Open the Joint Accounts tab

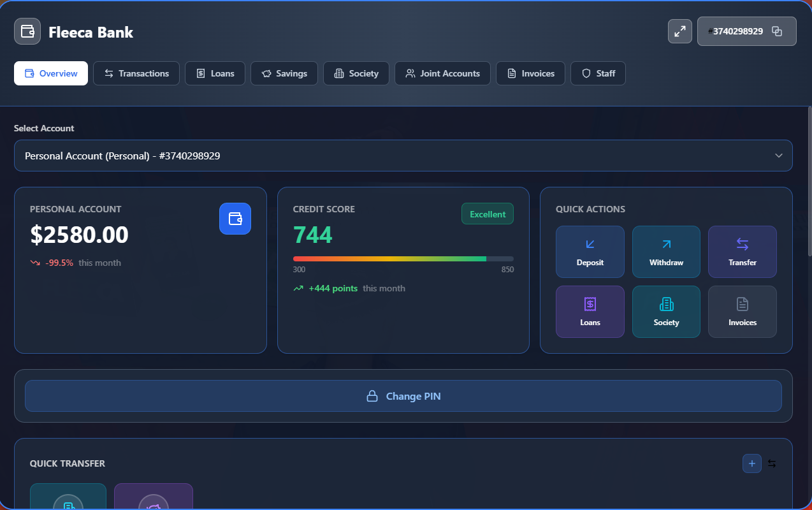tap(442, 73)
